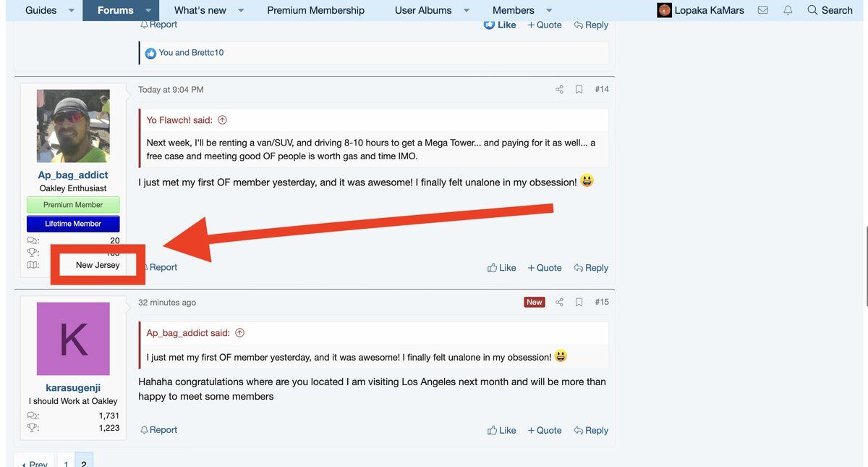Open the alerts bell icon
The height and width of the screenshot is (467, 868).
point(788,10)
